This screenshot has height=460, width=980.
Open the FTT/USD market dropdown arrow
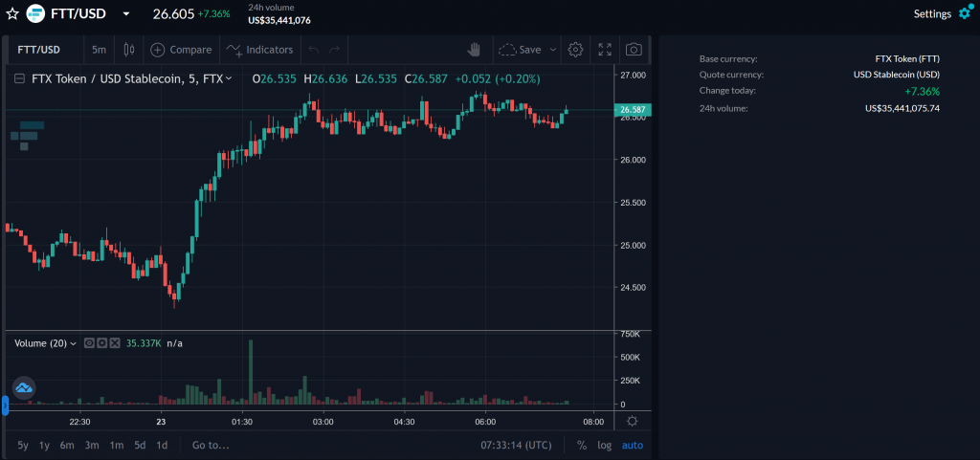pos(126,13)
